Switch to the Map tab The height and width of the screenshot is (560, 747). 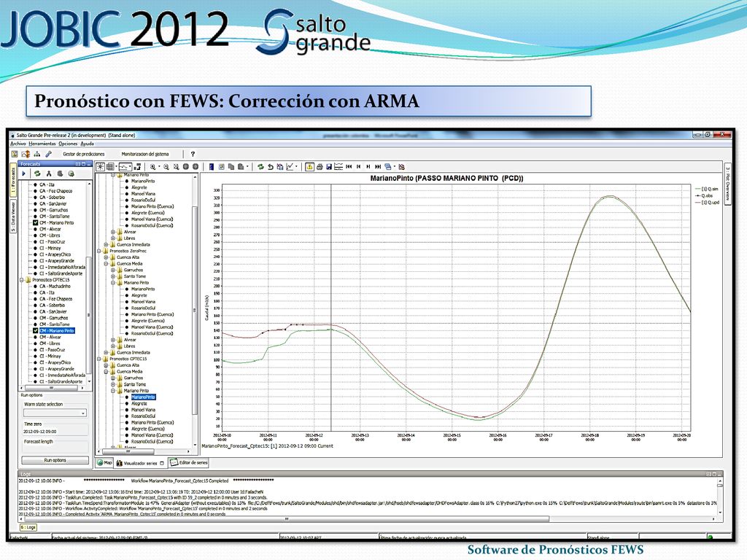(x=104, y=462)
